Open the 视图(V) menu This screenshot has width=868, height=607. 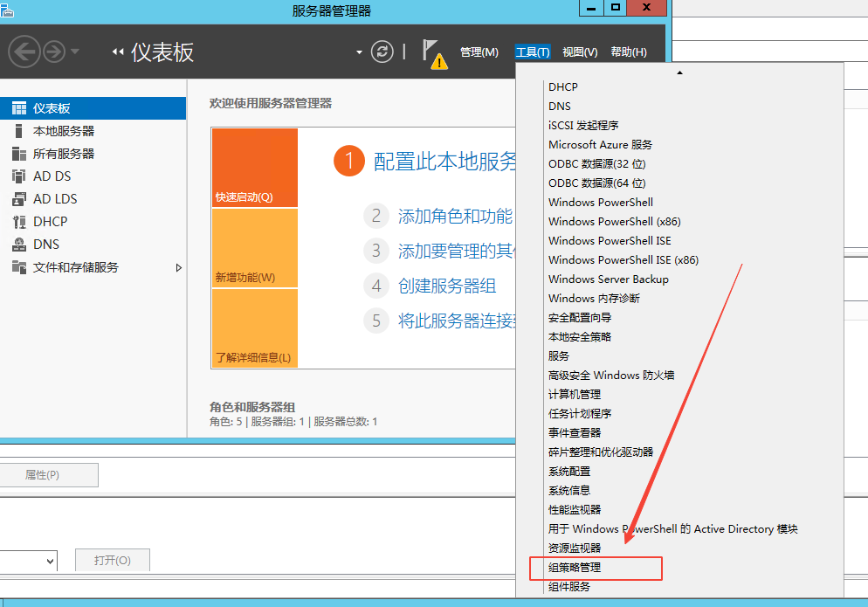pos(580,52)
